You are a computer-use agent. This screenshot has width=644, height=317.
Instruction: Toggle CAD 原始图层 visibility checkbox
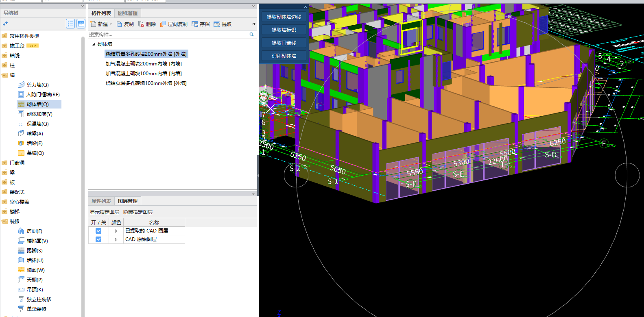(x=98, y=239)
